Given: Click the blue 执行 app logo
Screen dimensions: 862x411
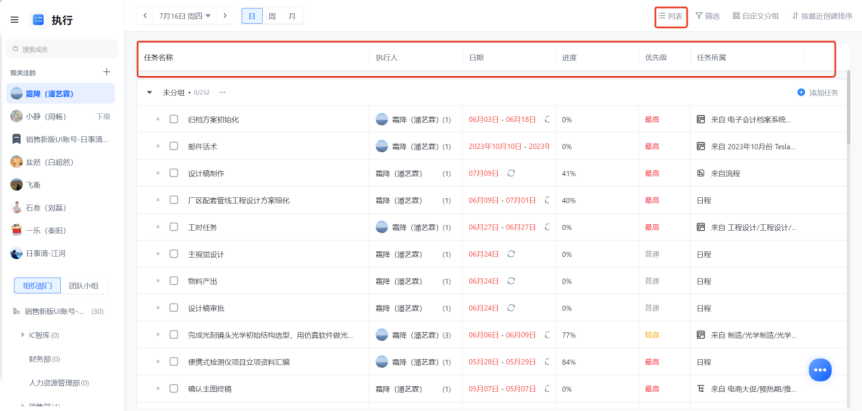Looking at the screenshot, I should click(38, 20).
